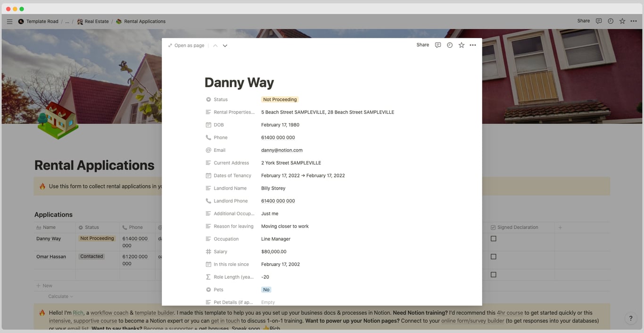Click comments icon in main top bar
Viewport: 644px width, 333px height.
[x=599, y=21]
